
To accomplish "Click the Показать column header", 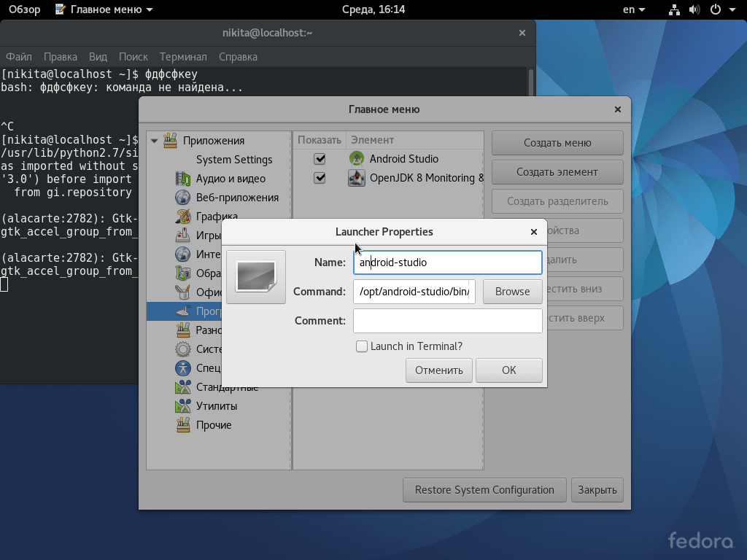I will 320,140.
